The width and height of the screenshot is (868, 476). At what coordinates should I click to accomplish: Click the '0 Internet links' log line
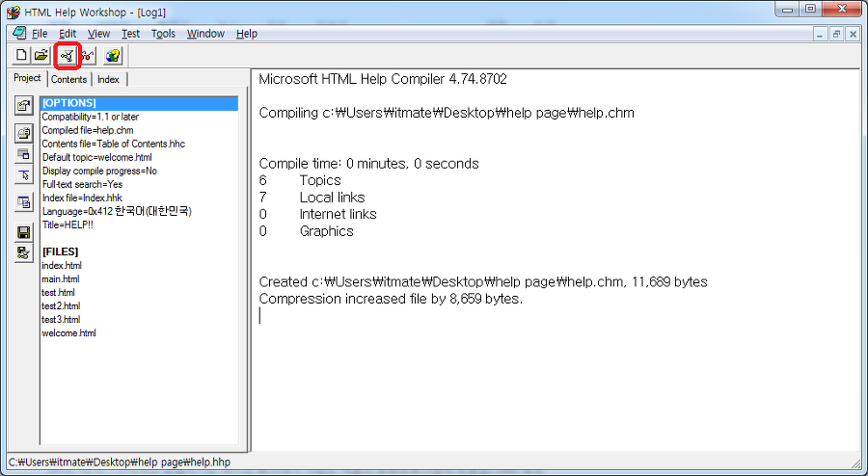pos(317,214)
